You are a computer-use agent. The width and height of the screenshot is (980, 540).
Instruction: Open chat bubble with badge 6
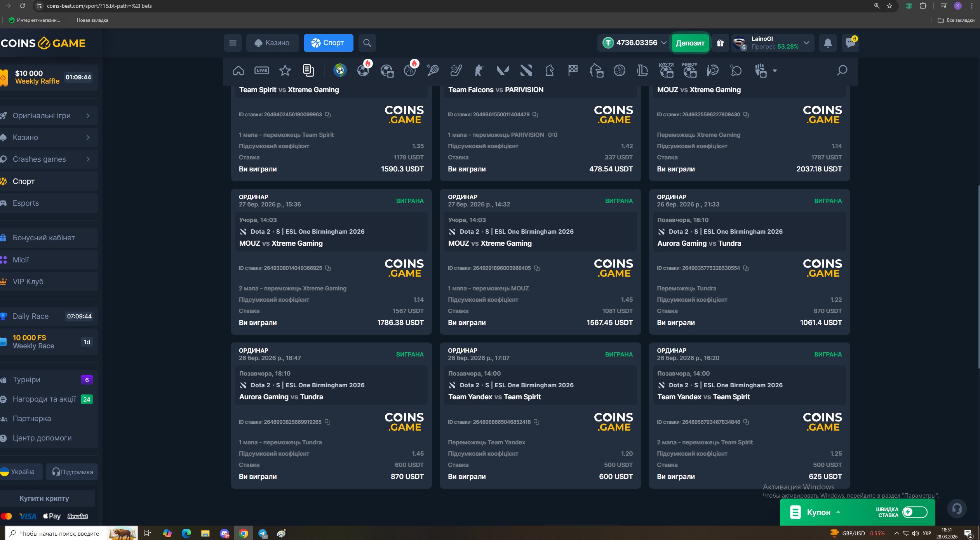[x=850, y=43]
